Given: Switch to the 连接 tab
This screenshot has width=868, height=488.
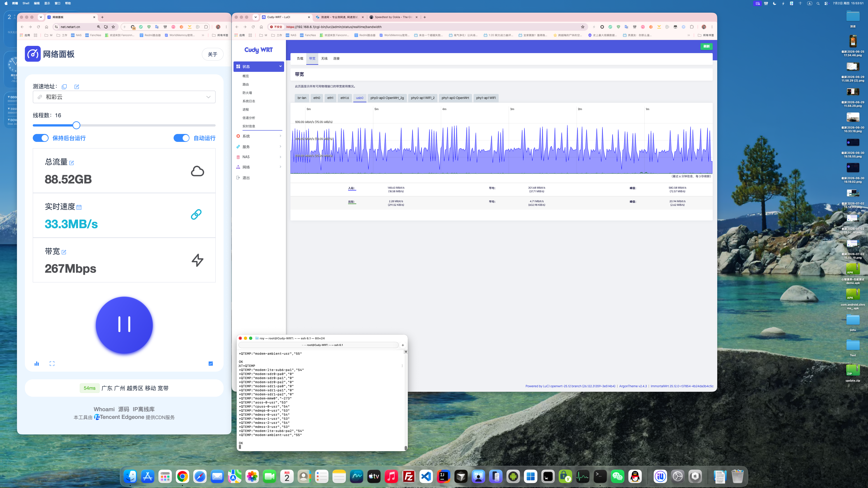Looking at the screenshot, I should pyautogui.click(x=336, y=59).
